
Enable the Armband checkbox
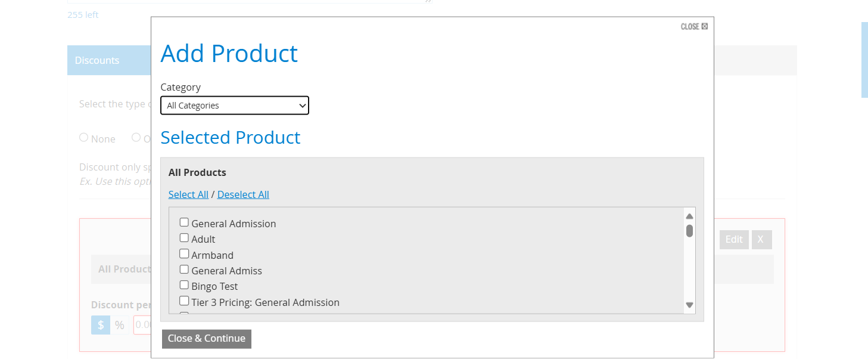coord(184,254)
